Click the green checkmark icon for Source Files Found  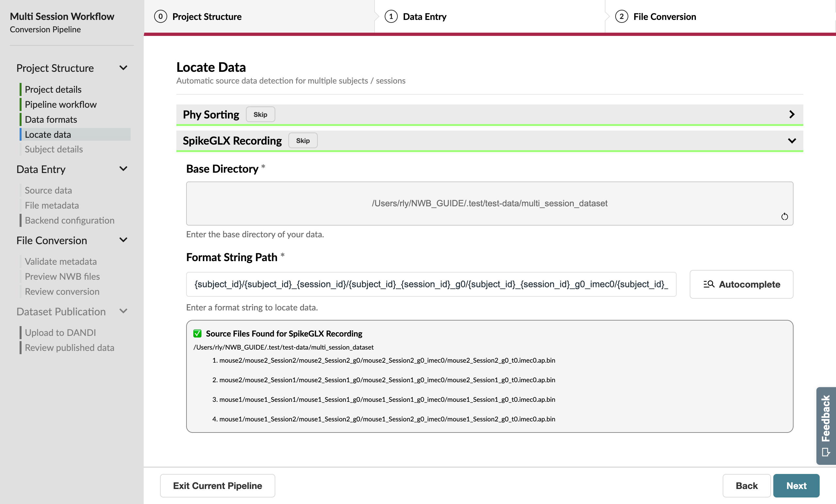click(197, 333)
